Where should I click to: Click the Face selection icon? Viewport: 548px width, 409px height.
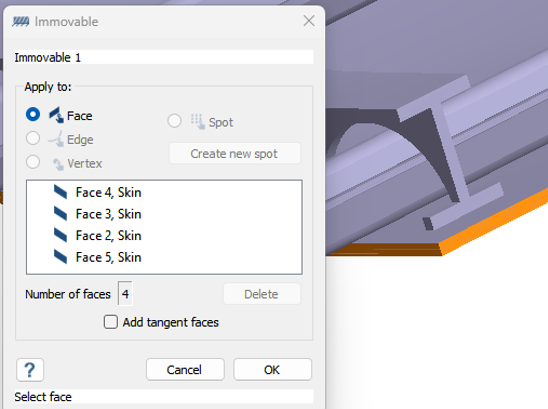tap(56, 115)
